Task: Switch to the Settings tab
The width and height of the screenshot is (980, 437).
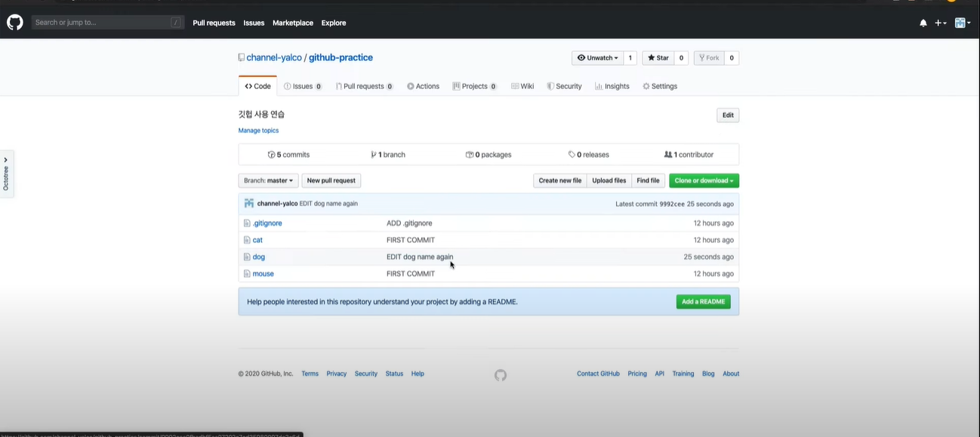Action: (x=660, y=86)
